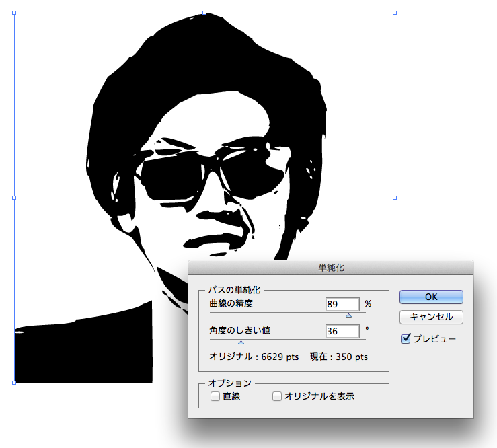Click the 角度のしきい値 label
Image resolution: width=497 pixels, height=448 pixels.
coord(239,330)
